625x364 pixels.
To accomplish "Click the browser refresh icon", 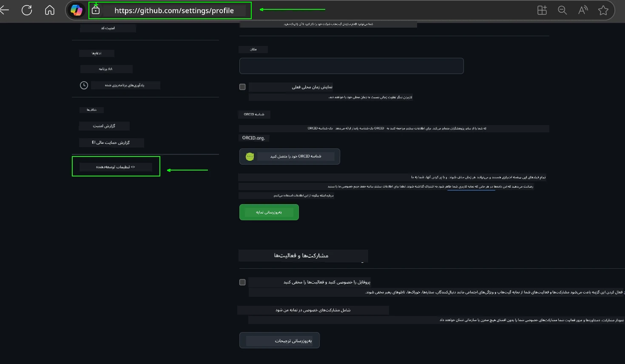I will click(x=27, y=10).
